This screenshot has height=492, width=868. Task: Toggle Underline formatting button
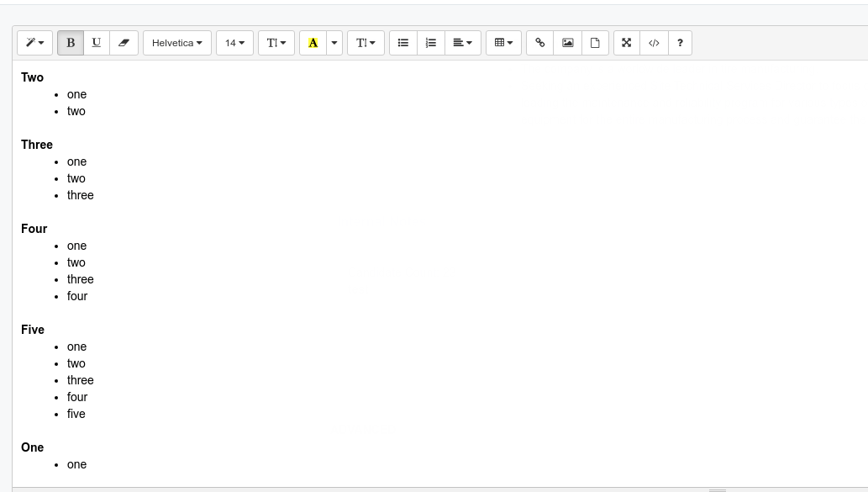pyautogui.click(x=97, y=43)
